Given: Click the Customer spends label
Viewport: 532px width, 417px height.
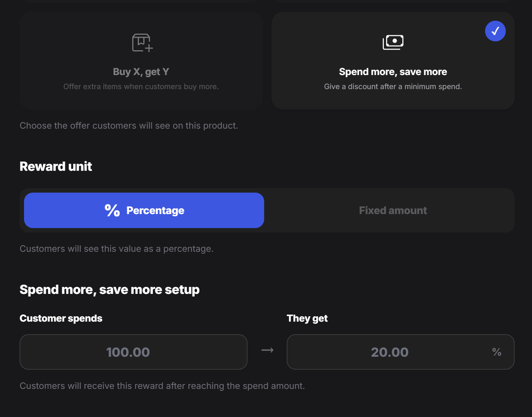Looking at the screenshot, I should 61,318.
